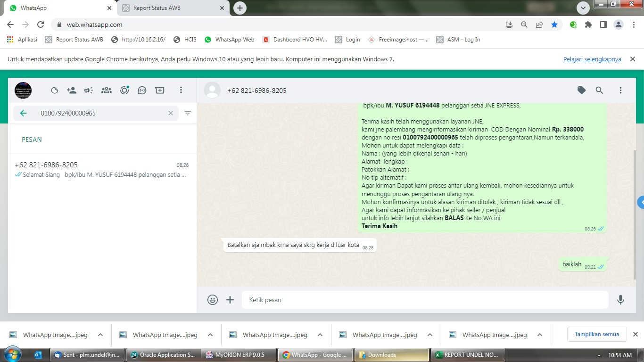Click the install app icon in address bar
This screenshot has height=362, width=644.
[x=509, y=25]
